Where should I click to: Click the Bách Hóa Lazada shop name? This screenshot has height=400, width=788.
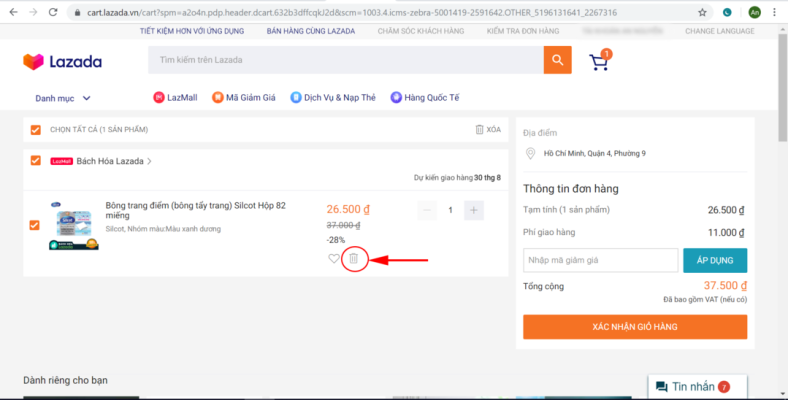[110, 161]
